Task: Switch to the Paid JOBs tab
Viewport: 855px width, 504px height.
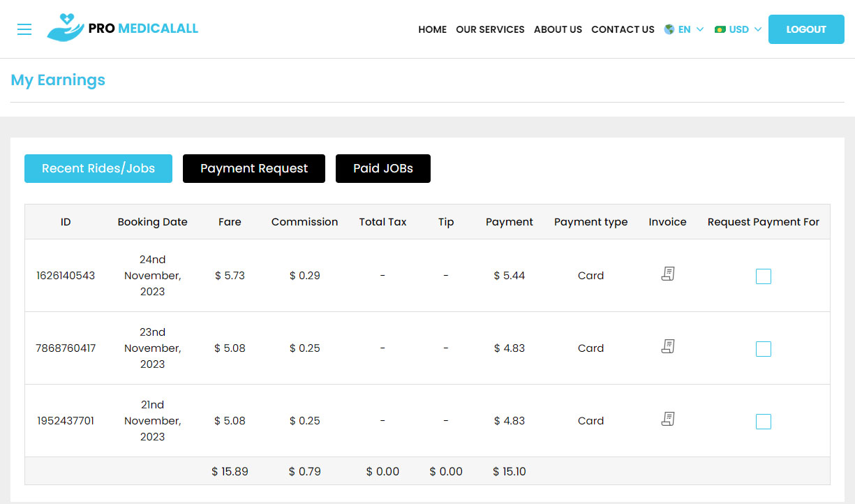Action: pos(383,168)
